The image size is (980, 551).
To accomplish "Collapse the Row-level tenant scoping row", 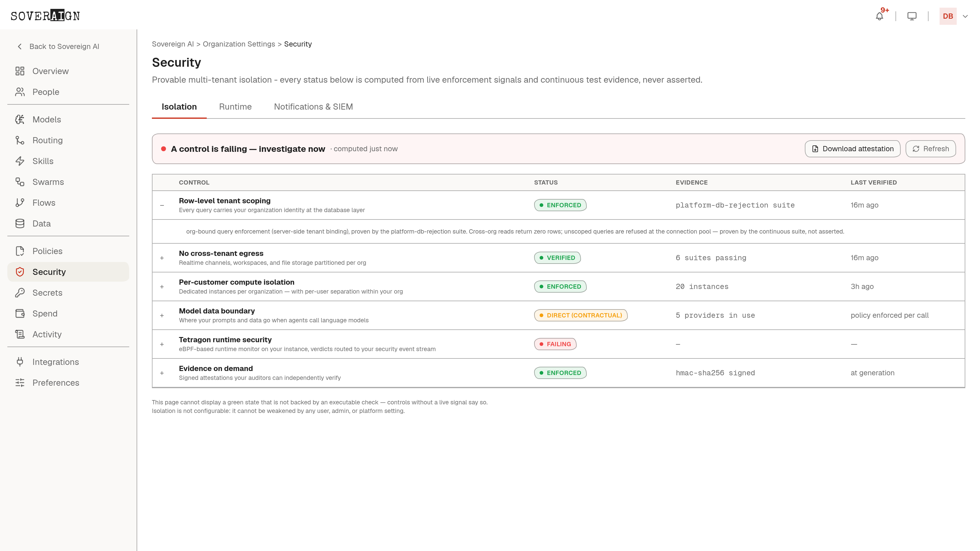I will tap(162, 205).
